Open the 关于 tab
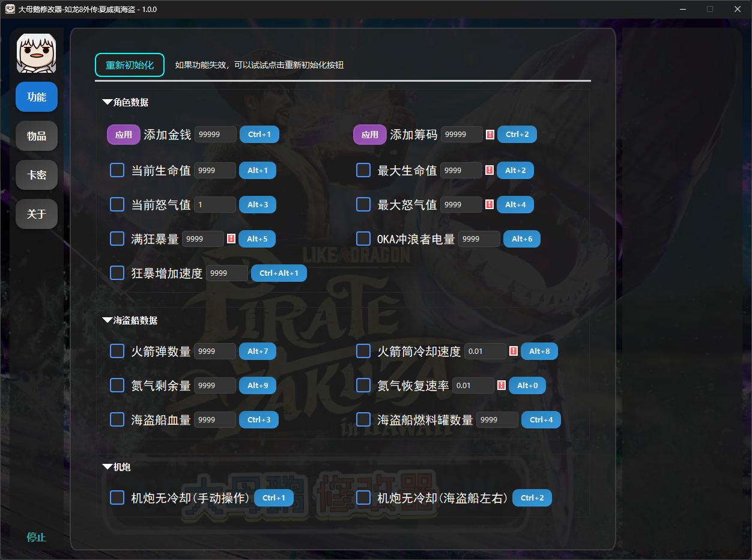The image size is (752, 560). tap(37, 214)
